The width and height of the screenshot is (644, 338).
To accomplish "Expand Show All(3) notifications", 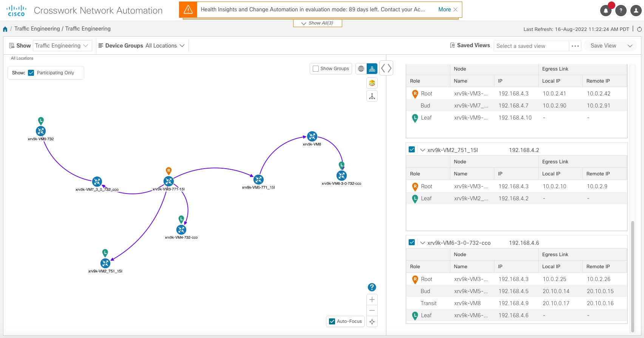I will (317, 23).
